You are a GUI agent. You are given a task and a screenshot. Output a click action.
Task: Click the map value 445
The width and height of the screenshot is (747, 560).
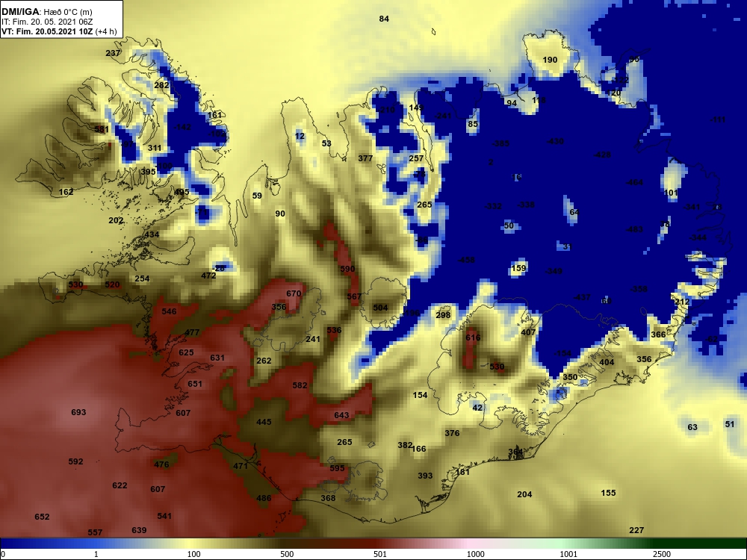tap(264, 421)
